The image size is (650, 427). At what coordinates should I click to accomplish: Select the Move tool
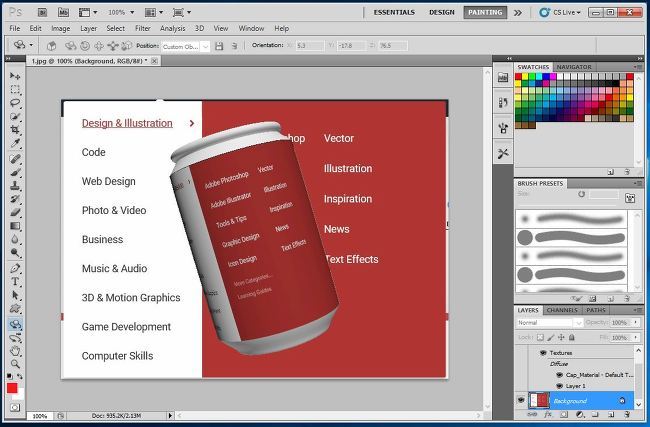tap(15, 76)
